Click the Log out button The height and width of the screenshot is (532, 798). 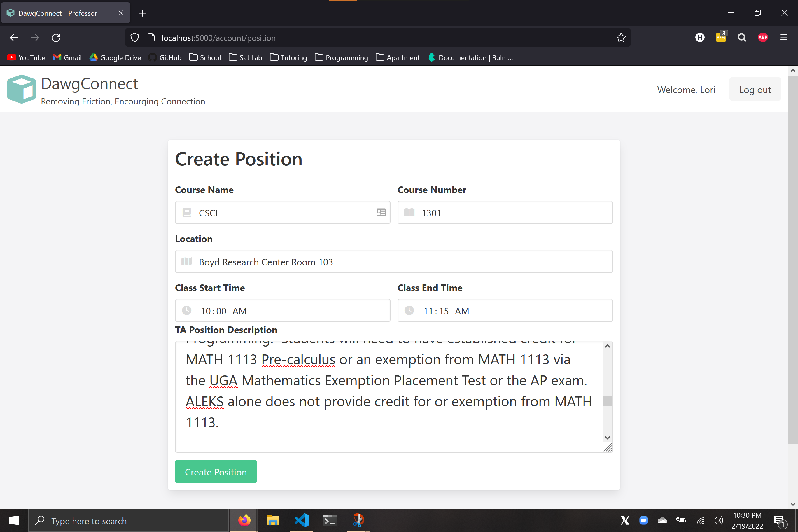coord(755,90)
